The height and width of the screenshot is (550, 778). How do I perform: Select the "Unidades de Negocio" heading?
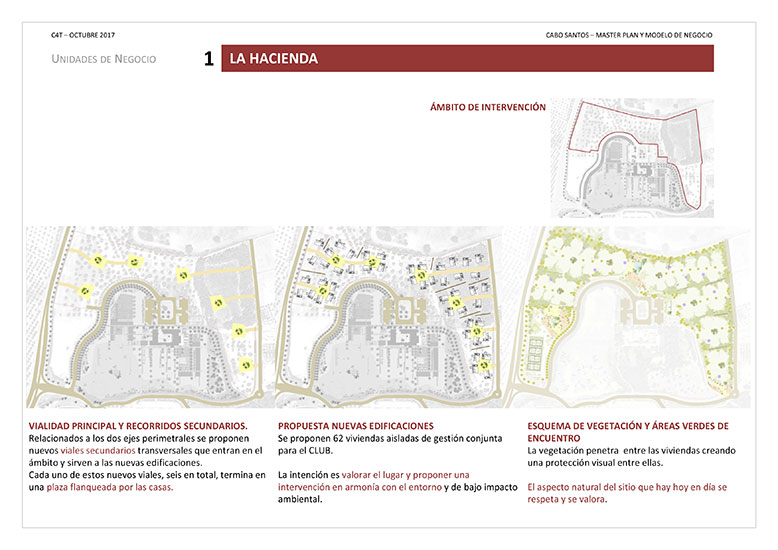coord(103,60)
